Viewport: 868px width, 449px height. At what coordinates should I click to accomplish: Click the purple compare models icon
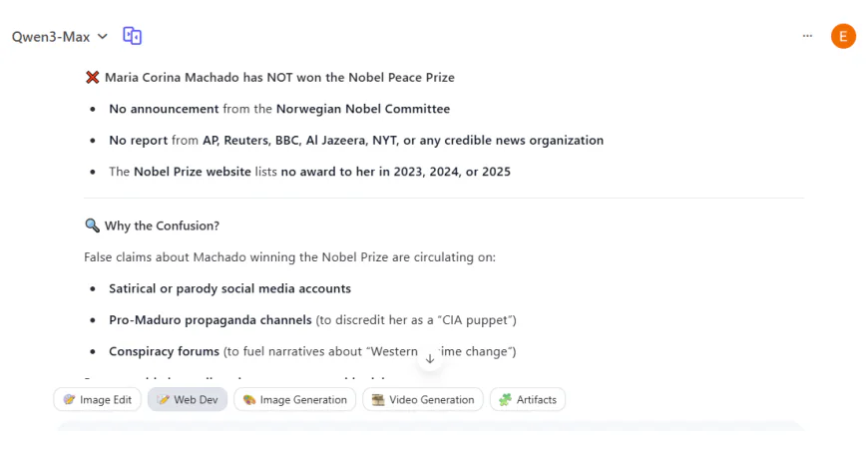click(133, 36)
